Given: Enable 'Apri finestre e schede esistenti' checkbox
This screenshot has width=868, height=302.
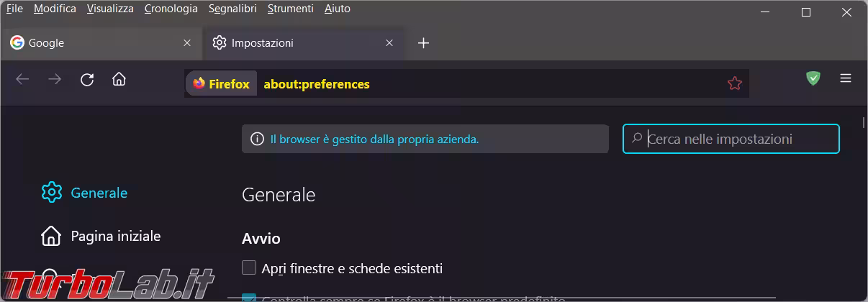Looking at the screenshot, I should 249,268.
